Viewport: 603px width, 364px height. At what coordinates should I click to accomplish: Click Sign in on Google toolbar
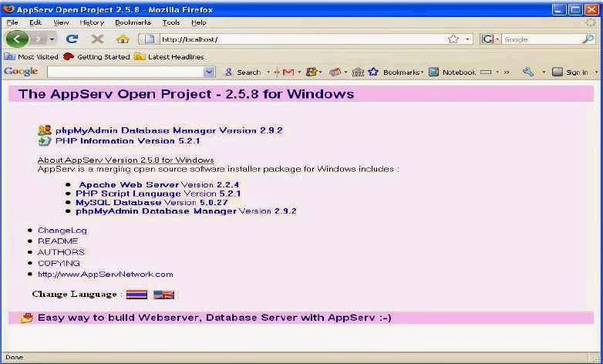(x=570, y=72)
